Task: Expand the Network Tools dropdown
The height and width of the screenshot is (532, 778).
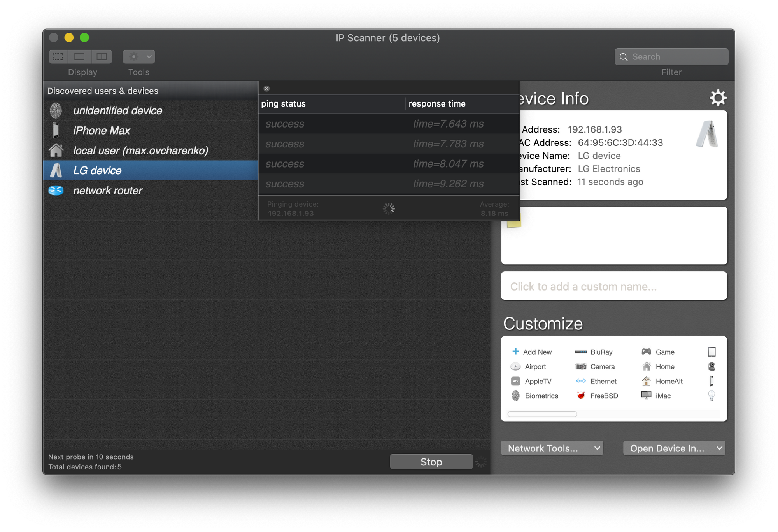Action: point(552,448)
